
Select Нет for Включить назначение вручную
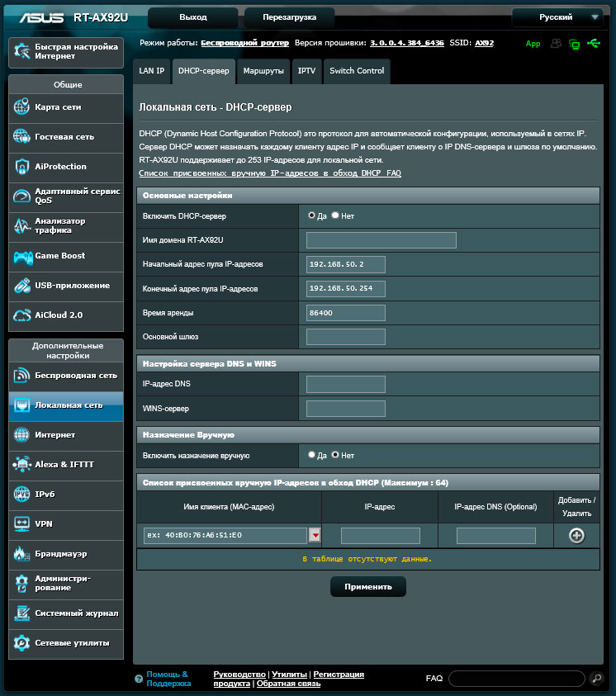335,455
